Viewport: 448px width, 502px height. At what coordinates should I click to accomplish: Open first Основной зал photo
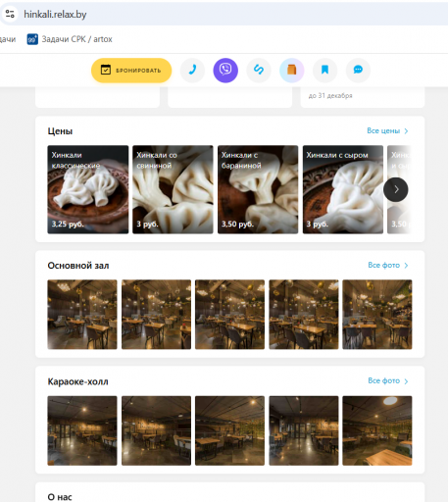(82, 315)
